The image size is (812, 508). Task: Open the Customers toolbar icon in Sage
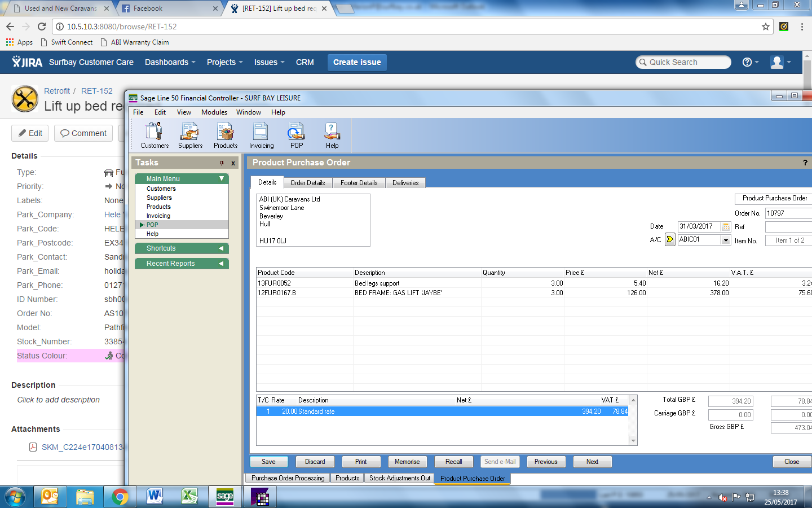coord(155,135)
